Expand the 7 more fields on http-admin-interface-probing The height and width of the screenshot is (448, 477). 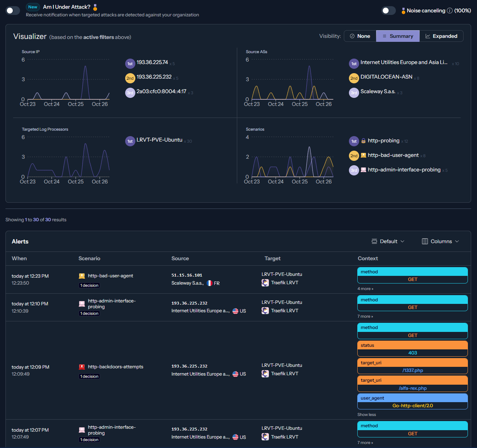point(365,316)
